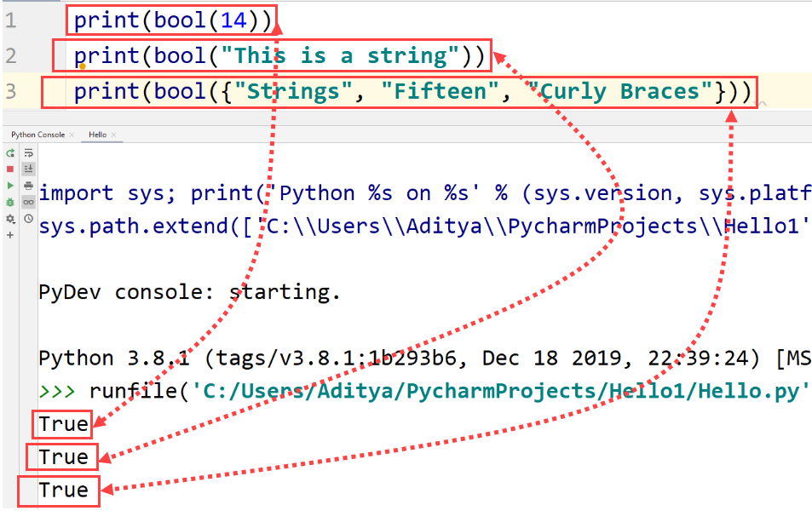Viewport: 812px width, 528px height.
Task: Click editor line number 3
Action: coord(11,91)
